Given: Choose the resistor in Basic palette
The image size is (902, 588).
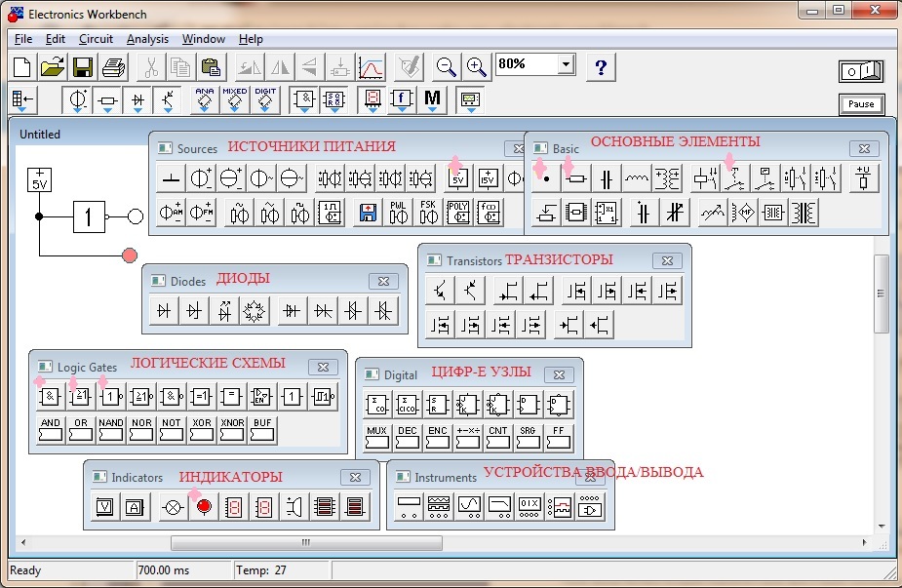Looking at the screenshot, I should coord(576,178).
